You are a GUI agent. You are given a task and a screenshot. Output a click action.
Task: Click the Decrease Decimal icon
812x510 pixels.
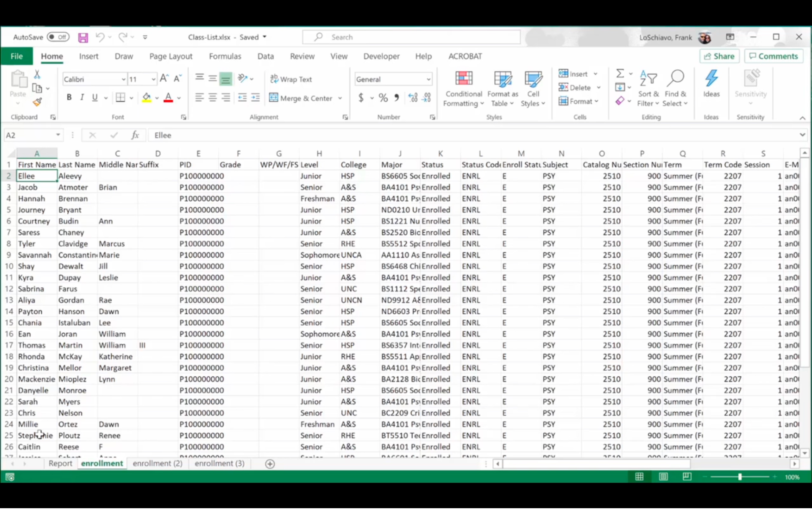[427, 98]
